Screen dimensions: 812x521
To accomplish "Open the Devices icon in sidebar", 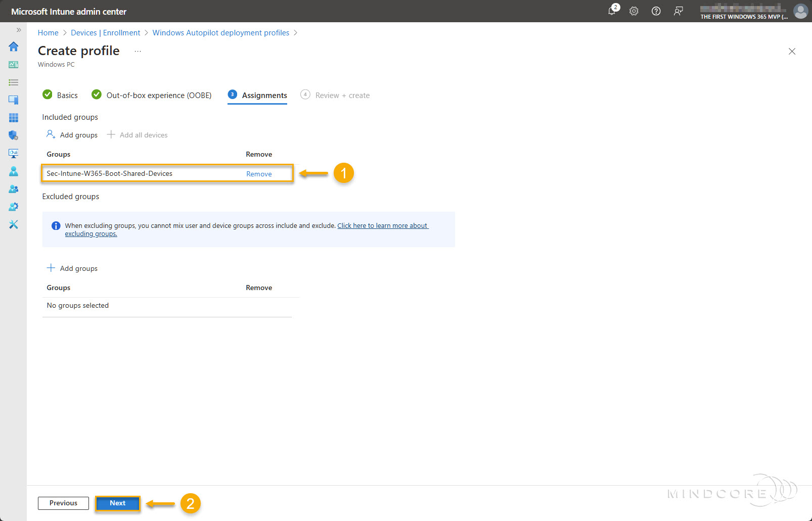I will pos(14,100).
